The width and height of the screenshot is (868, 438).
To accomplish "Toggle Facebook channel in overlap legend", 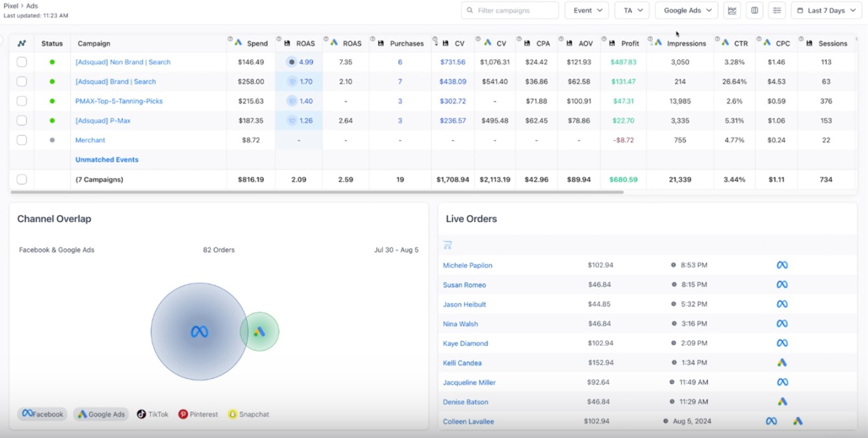I will pos(42,414).
